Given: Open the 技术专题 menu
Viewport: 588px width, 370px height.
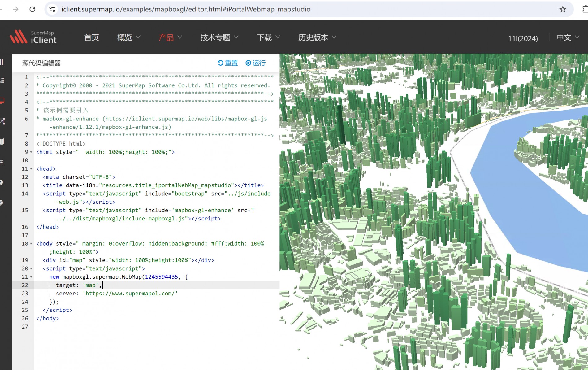Looking at the screenshot, I should [x=219, y=37].
